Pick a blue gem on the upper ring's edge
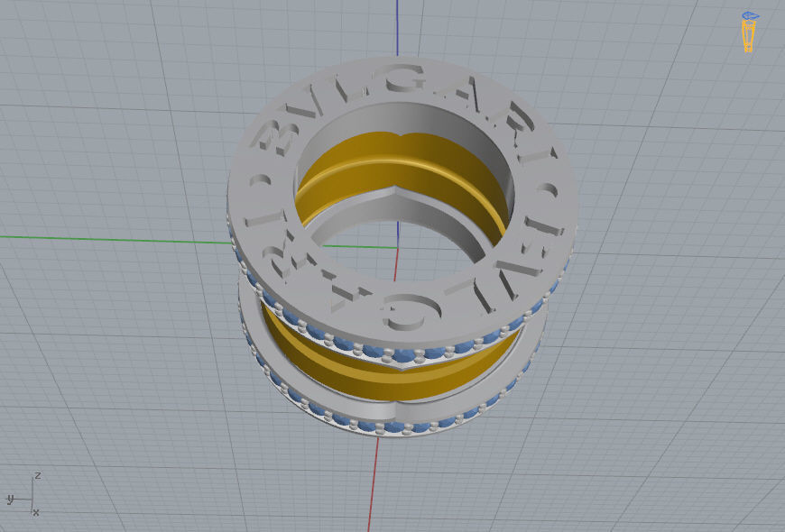This screenshot has height=532, width=785. click(x=403, y=355)
